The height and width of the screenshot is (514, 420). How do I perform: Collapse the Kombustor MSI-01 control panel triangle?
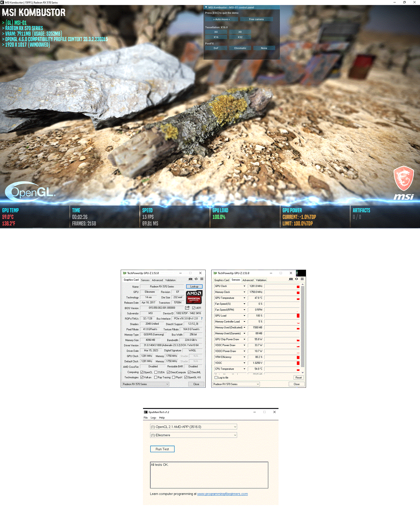pos(206,7)
